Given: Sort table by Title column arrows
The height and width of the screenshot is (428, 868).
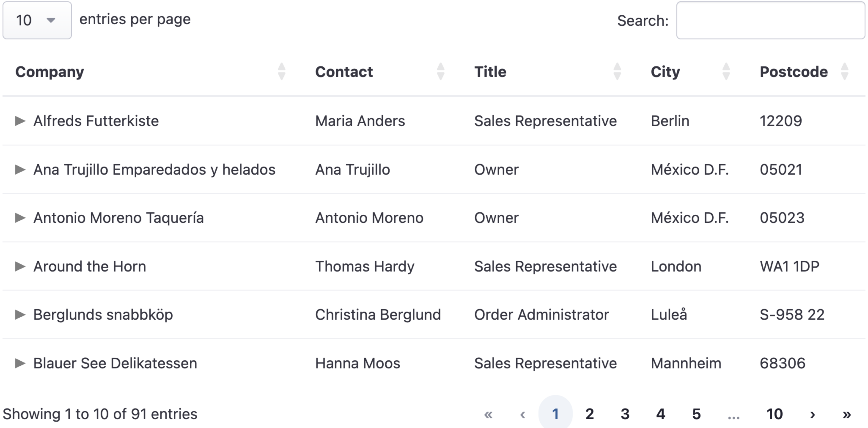Looking at the screenshot, I should pos(617,71).
